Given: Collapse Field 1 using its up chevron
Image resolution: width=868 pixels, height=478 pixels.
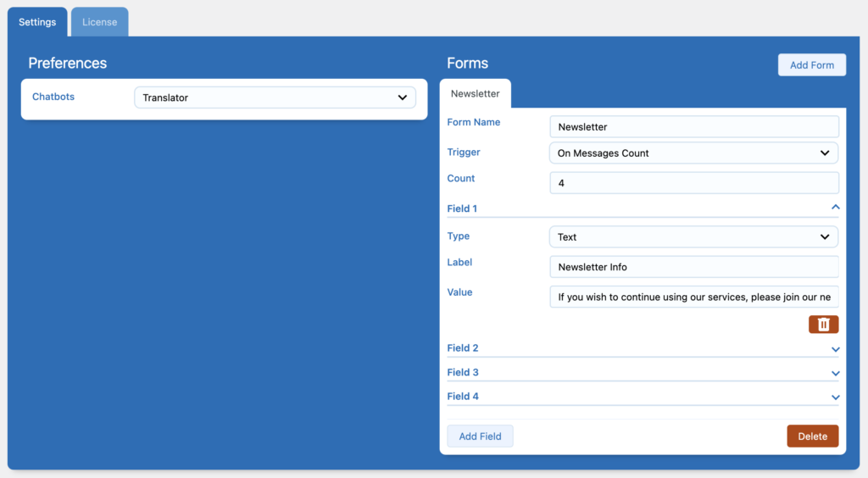Looking at the screenshot, I should (x=835, y=208).
